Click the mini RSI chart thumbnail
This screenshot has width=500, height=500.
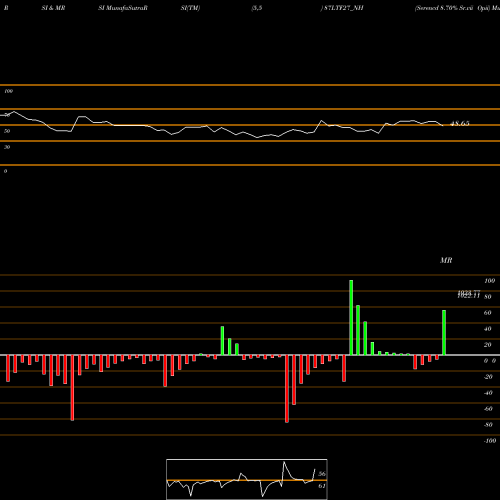[247, 479]
